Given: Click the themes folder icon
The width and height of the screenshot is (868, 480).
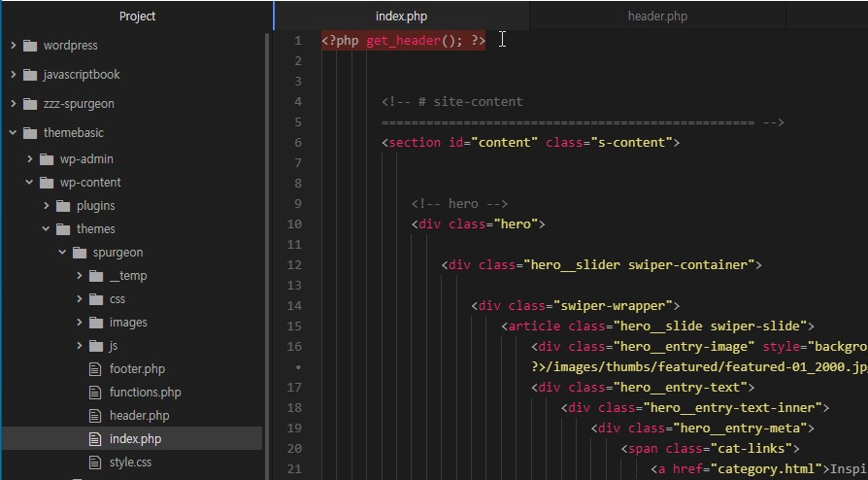Looking at the screenshot, I should pyautogui.click(x=63, y=229).
